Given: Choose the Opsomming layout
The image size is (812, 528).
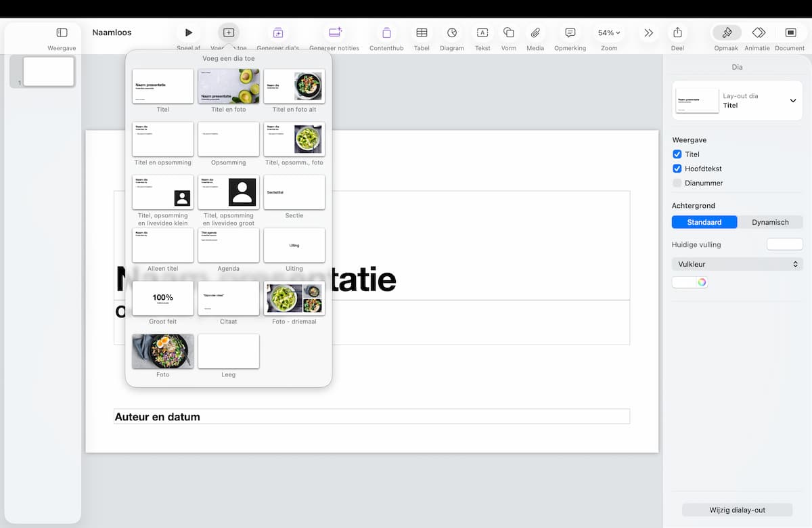Looking at the screenshot, I should tap(229, 139).
